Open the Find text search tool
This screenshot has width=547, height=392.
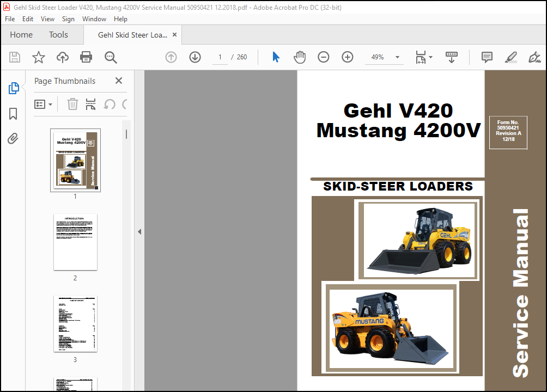(111, 57)
